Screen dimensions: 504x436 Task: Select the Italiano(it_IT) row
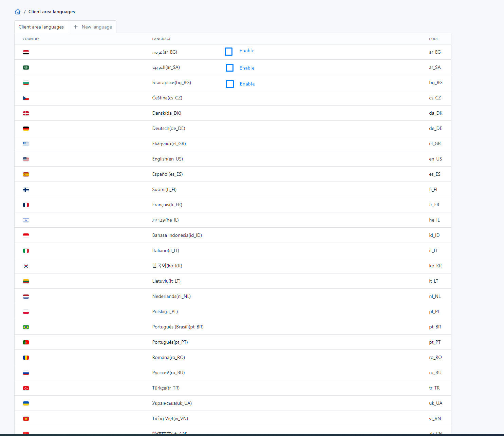166,250
